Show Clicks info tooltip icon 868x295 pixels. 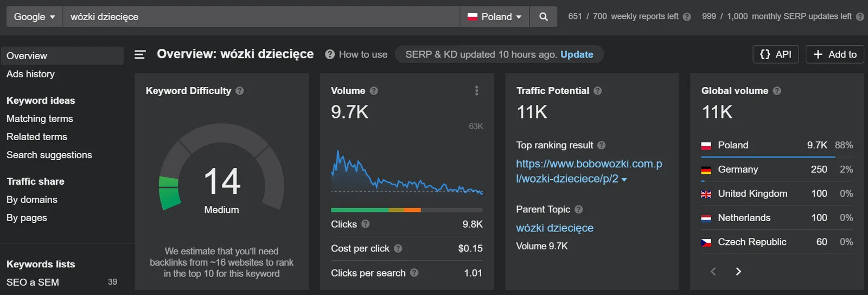click(x=366, y=224)
